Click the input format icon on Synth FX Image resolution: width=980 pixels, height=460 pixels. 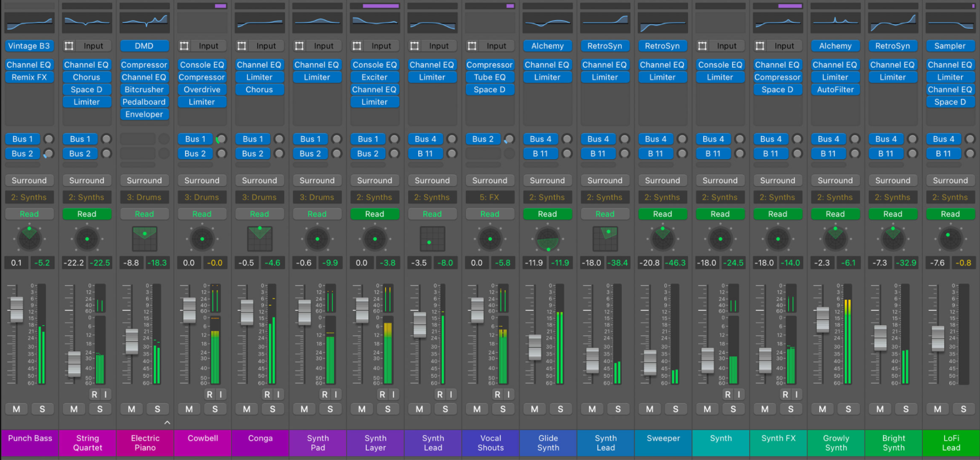click(760, 46)
